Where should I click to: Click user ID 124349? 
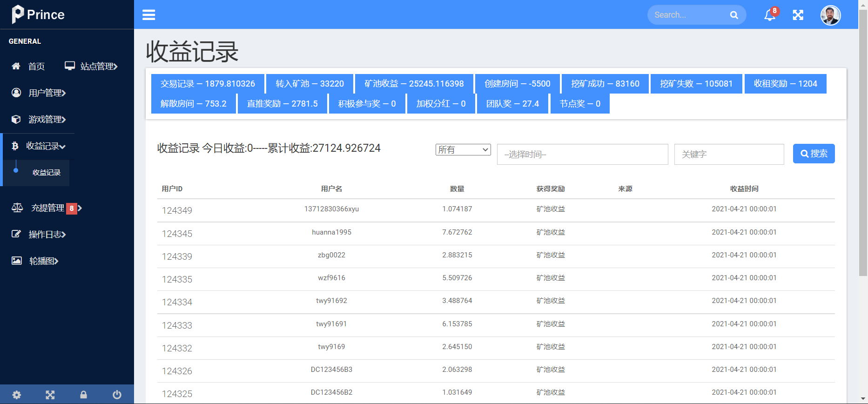177,210
